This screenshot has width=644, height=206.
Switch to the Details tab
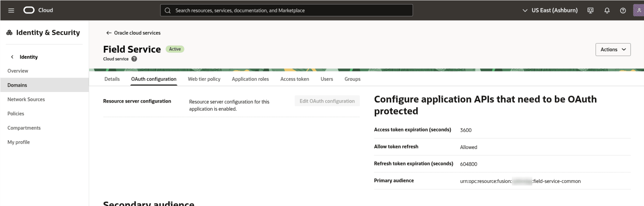click(x=112, y=79)
